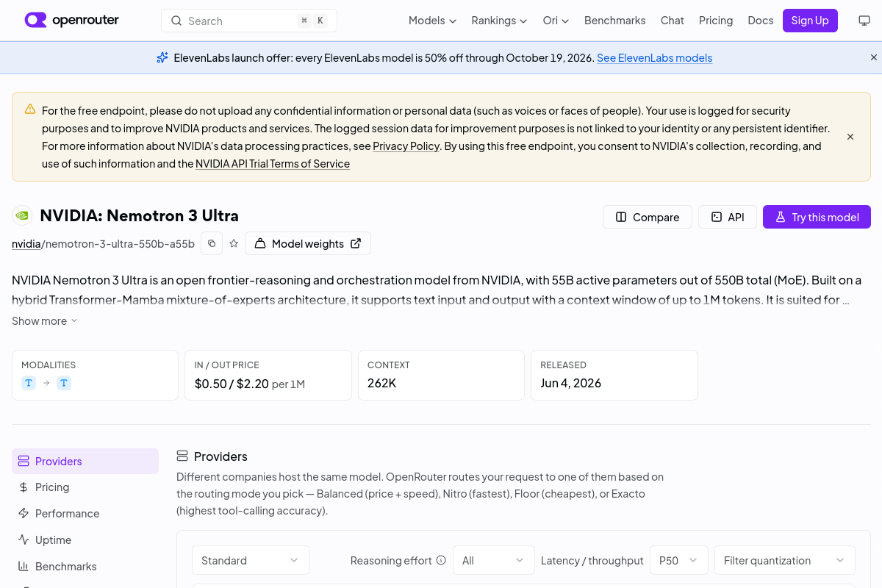Image resolution: width=882 pixels, height=588 pixels.
Task: Click the nvidia author link in slug
Action: click(x=26, y=244)
